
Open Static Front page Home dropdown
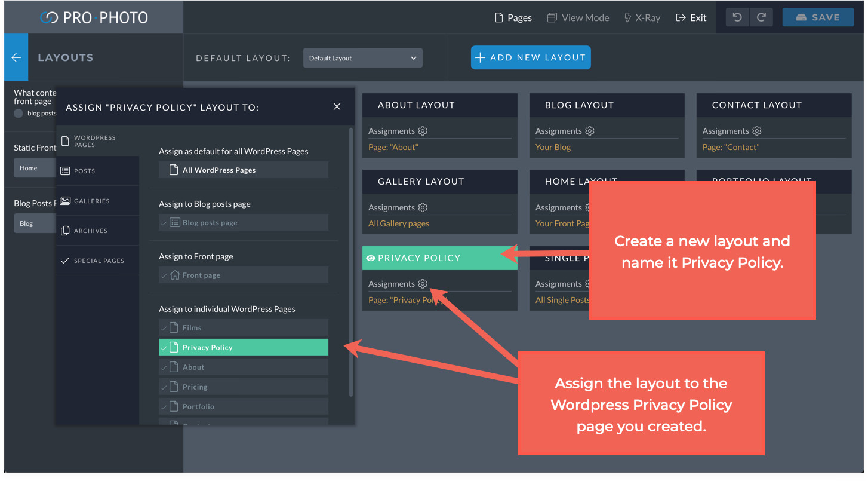click(35, 168)
